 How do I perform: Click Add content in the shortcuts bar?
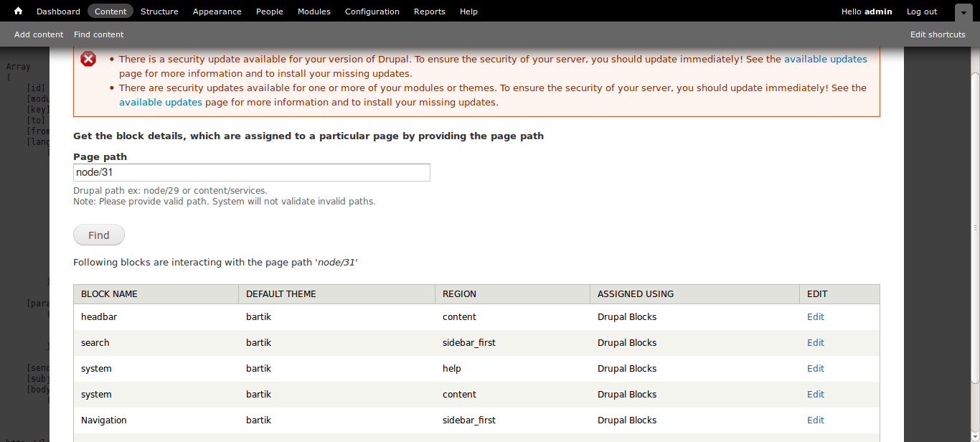[38, 34]
